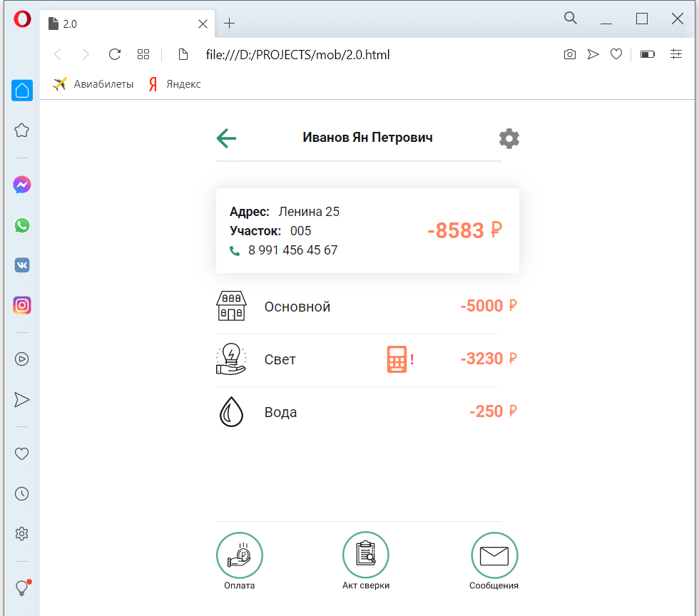This screenshot has height=616, width=699.
Task: Open the Яндекс bookmark
Action: [x=175, y=84]
